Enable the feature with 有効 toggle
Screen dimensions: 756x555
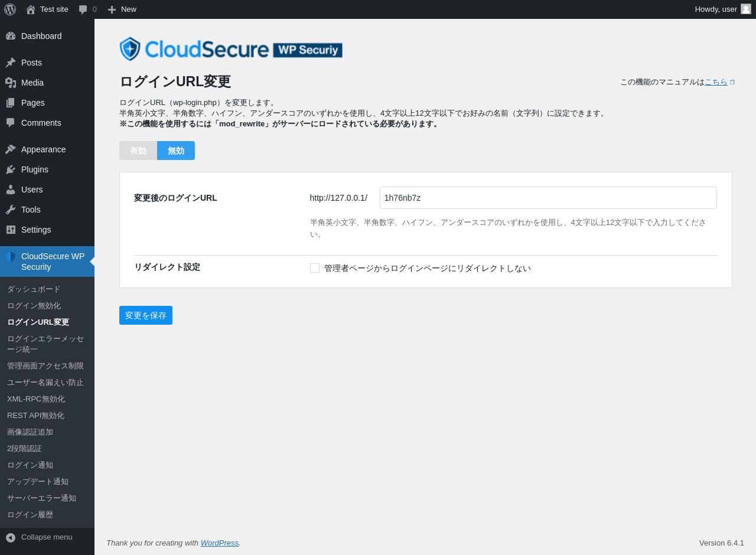pyautogui.click(x=138, y=151)
